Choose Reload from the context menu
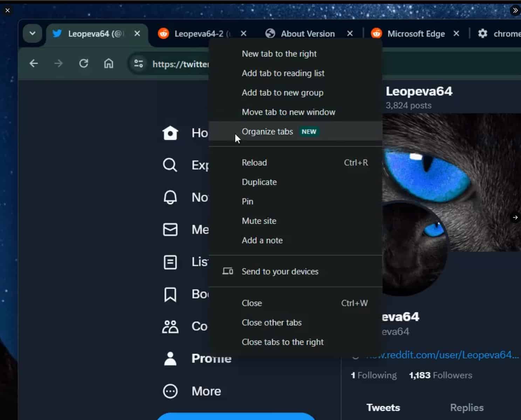The height and width of the screenshot is (420, 521). 295,163
